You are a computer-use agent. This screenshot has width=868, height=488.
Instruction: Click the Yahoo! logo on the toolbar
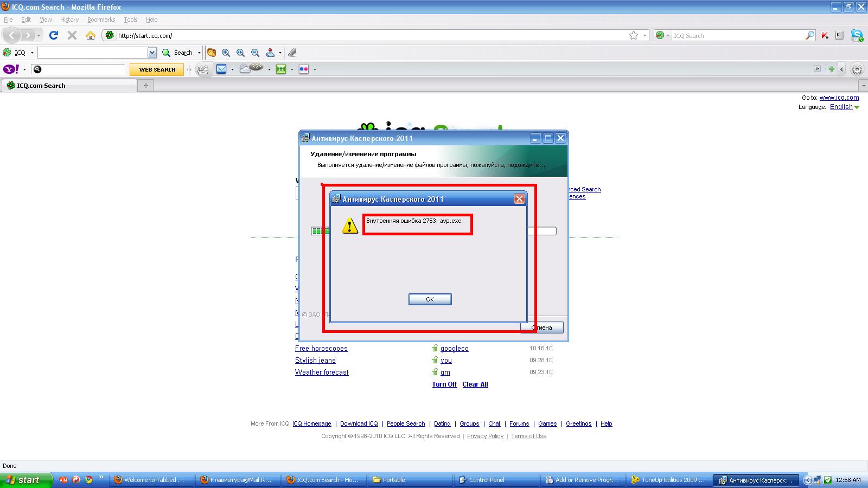pyautogui.click(x=11, y=69)
